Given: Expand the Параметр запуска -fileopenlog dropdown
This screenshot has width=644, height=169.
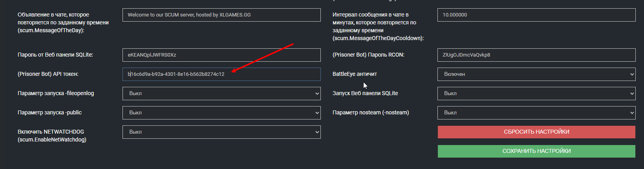Looking at the screenshot, I should [x=221, y=94].
